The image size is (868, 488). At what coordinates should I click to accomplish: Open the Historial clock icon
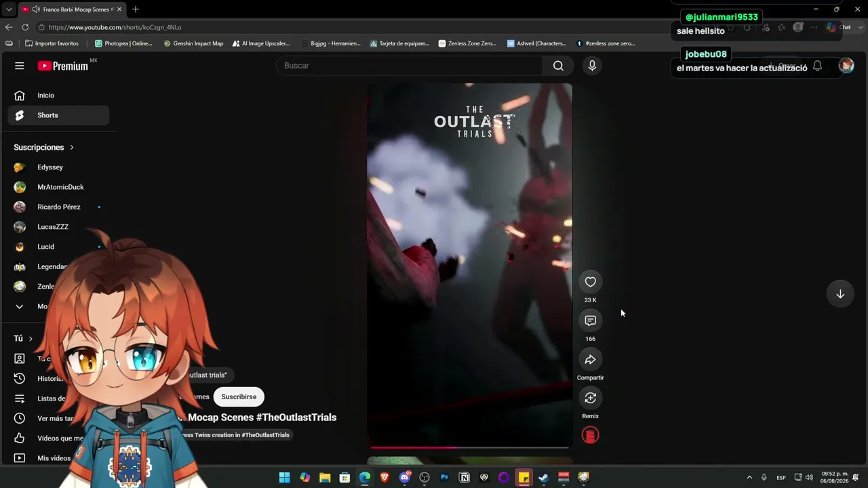click(20, 379)
